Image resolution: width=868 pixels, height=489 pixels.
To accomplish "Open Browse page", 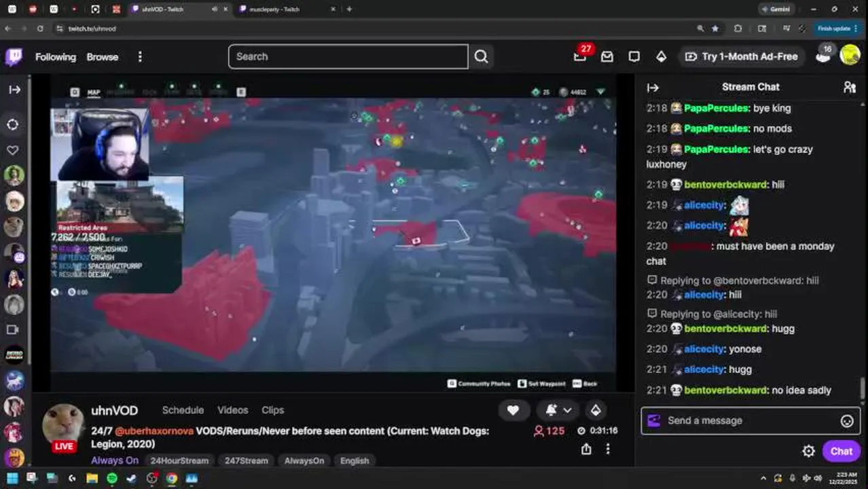I will pos(103,57).
